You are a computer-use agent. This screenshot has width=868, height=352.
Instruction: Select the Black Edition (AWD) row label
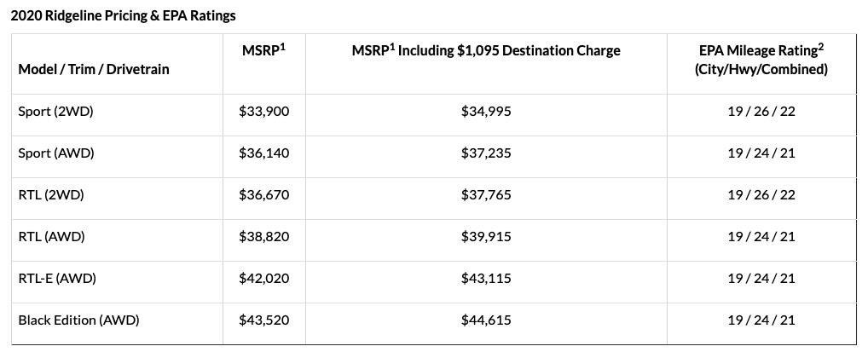(78, 320)
